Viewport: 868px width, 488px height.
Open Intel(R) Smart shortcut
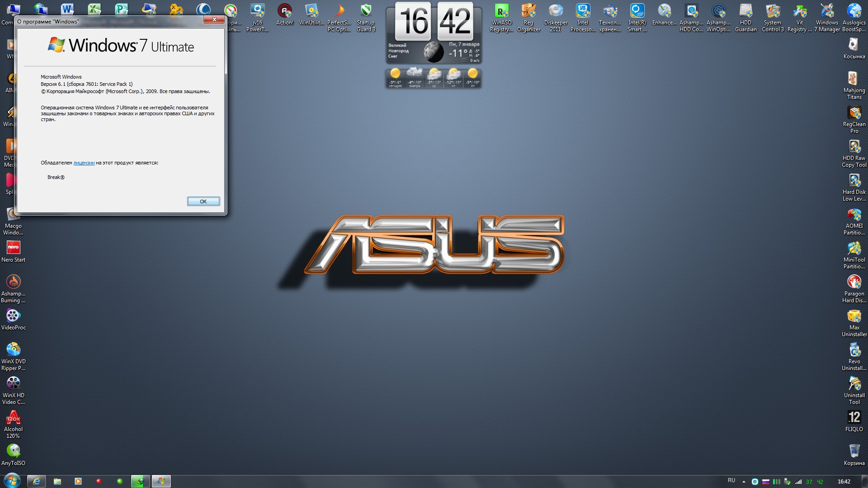click(637, 18)
